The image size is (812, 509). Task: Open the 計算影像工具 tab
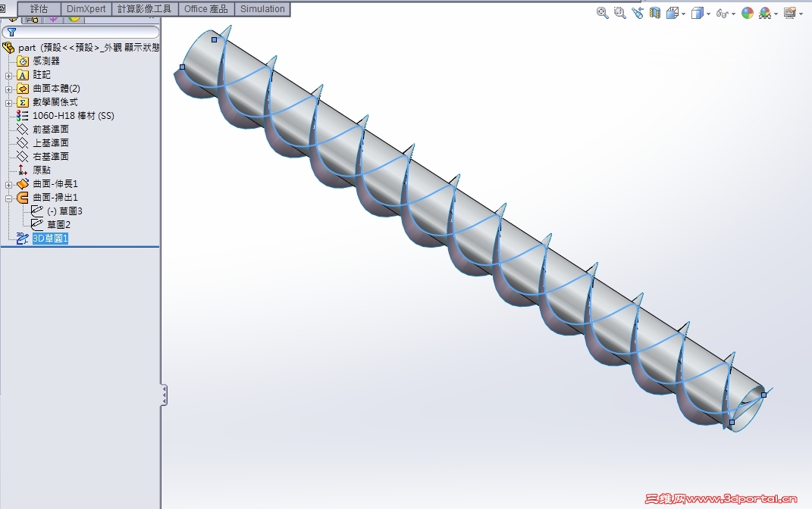pos(145,9)
